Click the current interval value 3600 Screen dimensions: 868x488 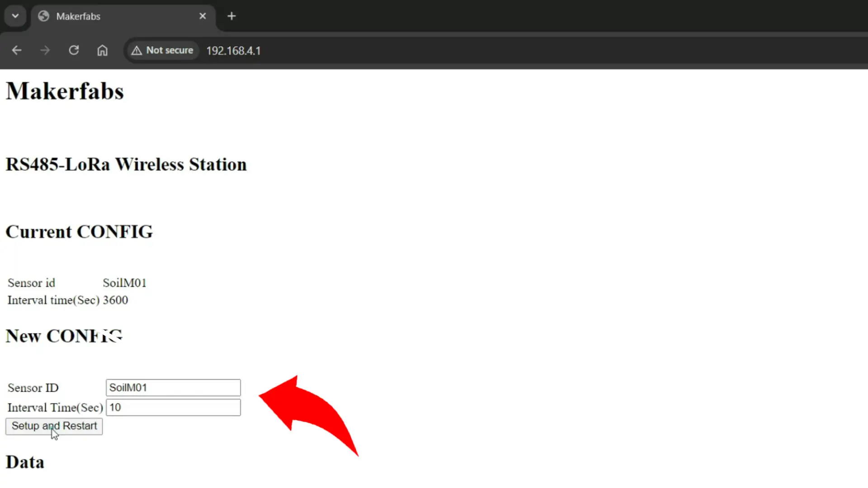coord(115,300)
